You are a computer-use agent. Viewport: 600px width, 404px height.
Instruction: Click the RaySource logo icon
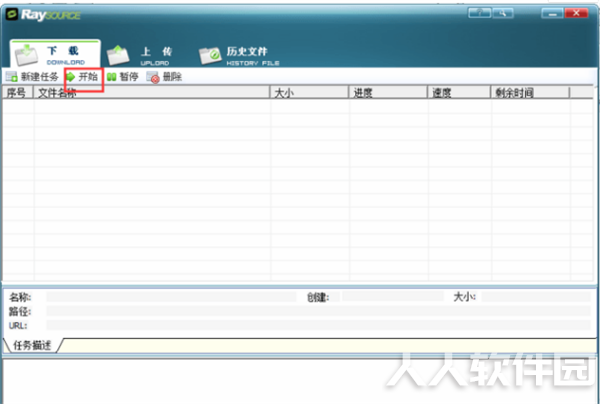12,15
